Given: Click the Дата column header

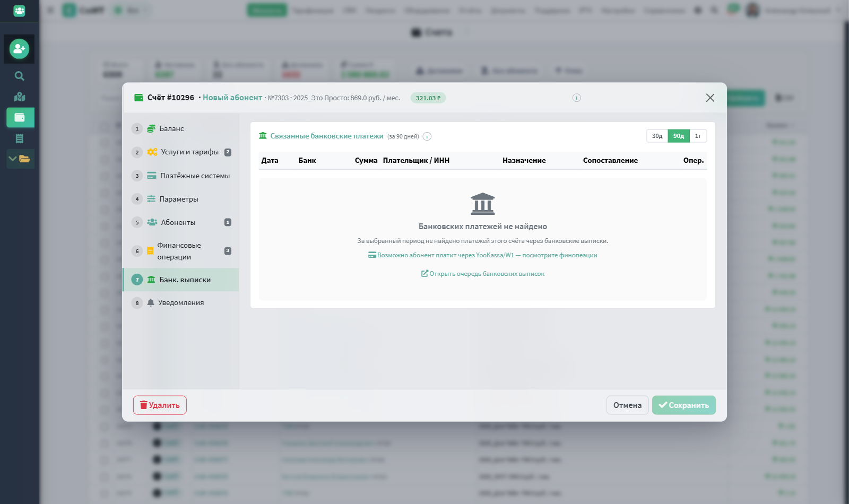Looking at the screenshot, I should coord(270,160).
